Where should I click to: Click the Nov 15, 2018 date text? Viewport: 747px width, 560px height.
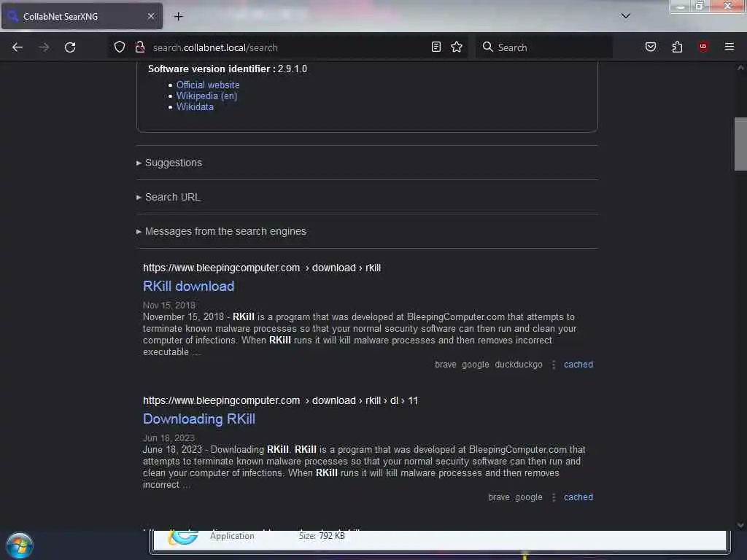pos(169,306)
